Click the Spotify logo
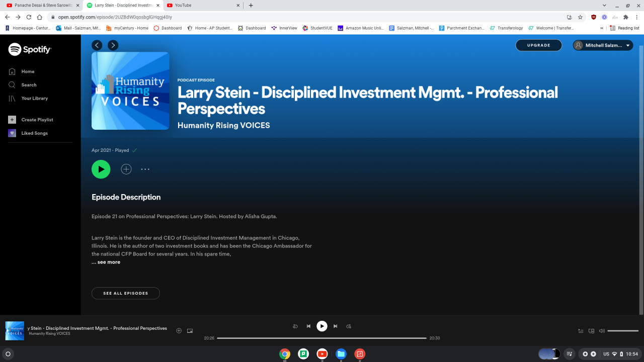Viewport: 644px width, 362px height. (30, 49)
